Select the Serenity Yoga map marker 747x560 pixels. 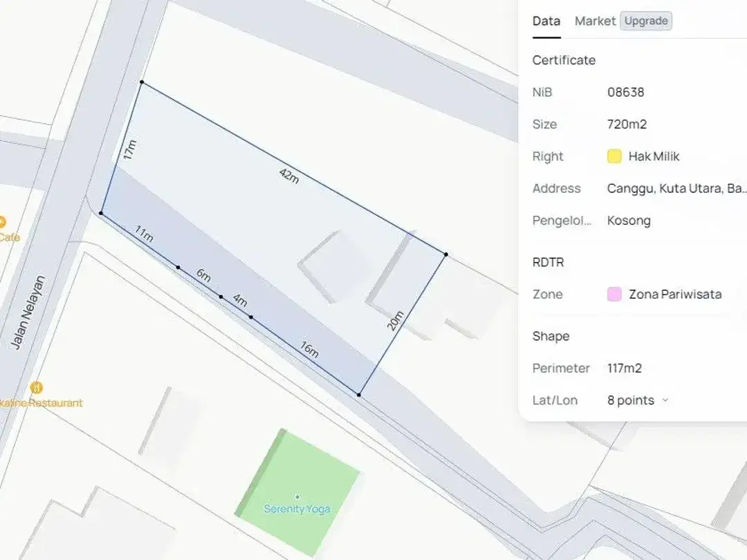pyautogui.click(x=297, y=496)
